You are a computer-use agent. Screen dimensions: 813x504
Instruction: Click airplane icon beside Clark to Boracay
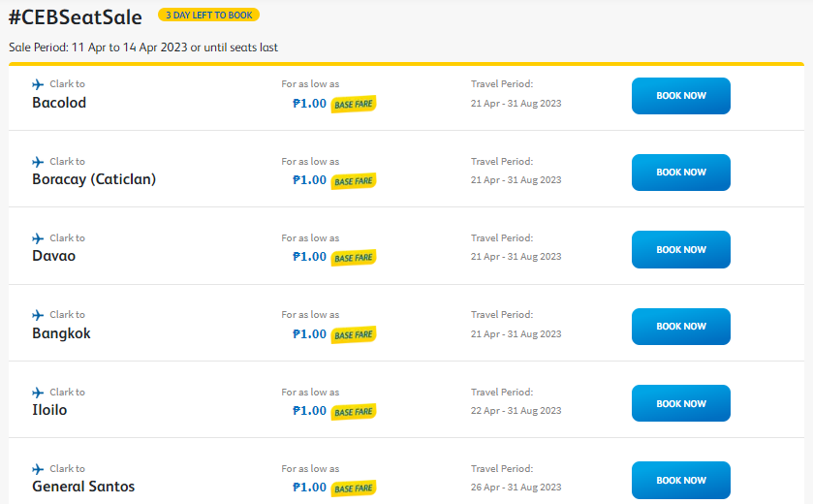[x=38, y=162]
